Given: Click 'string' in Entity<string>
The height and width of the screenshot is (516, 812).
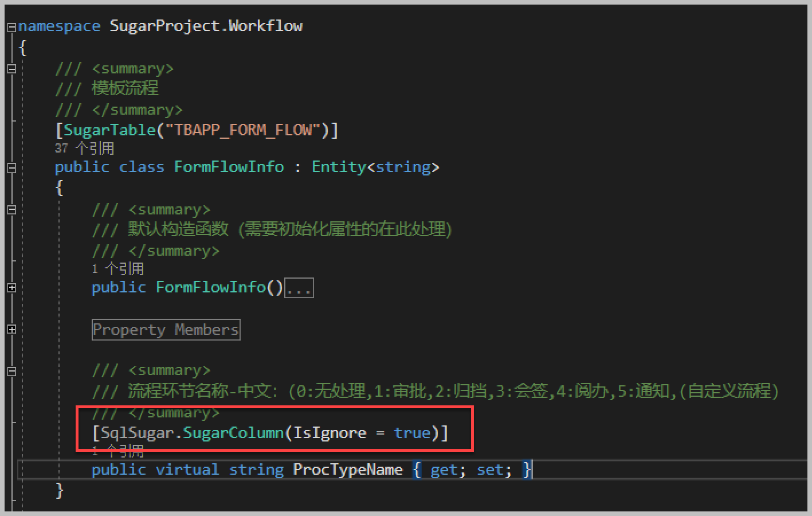Looking at the screenshot, I should (403, 167).
